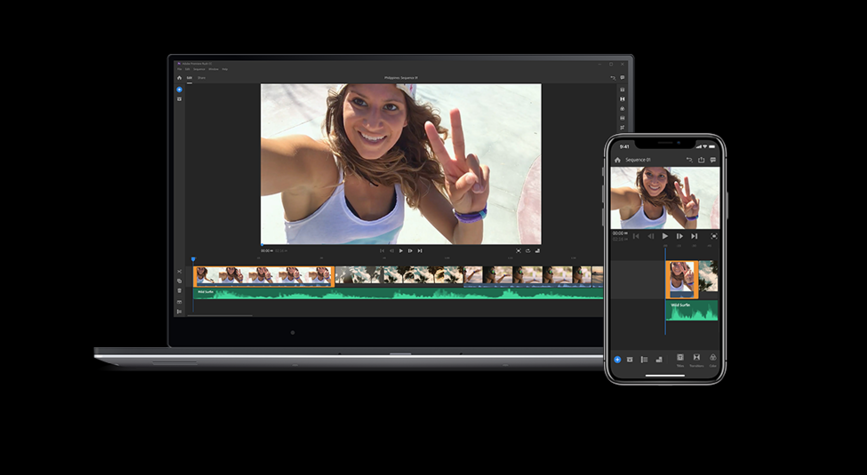Viewport: 867px width, 475px height.
Task: Click the Home icon in the laptop app
Action: click(x=179, y=77)
